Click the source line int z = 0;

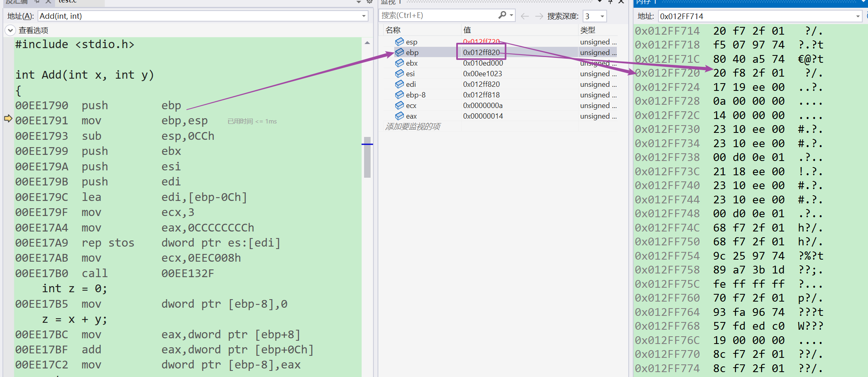point(75,289)
